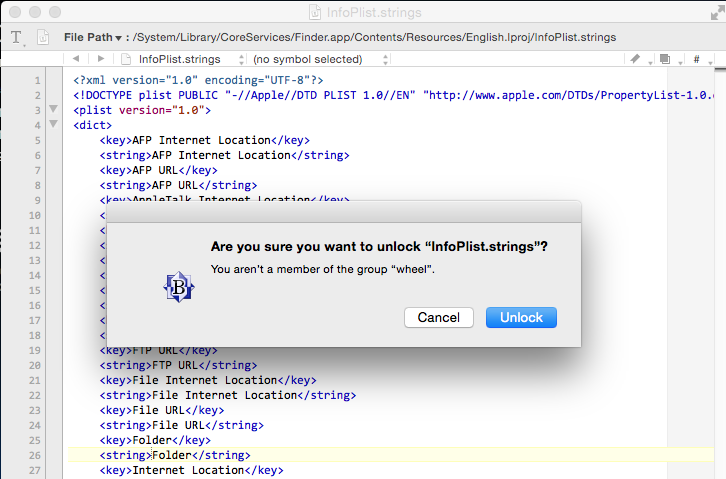Collapse the plist fold triangle on line 3
The width and height of the screenshot is (726, 479).
(x=54, y=109)
